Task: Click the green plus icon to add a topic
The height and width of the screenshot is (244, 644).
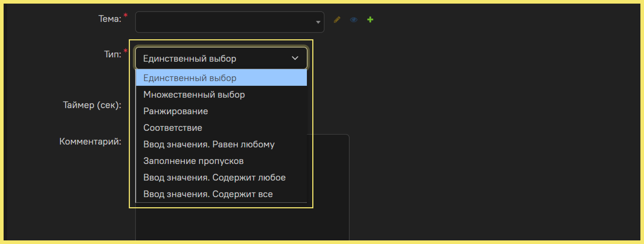Action: point(370,20)
